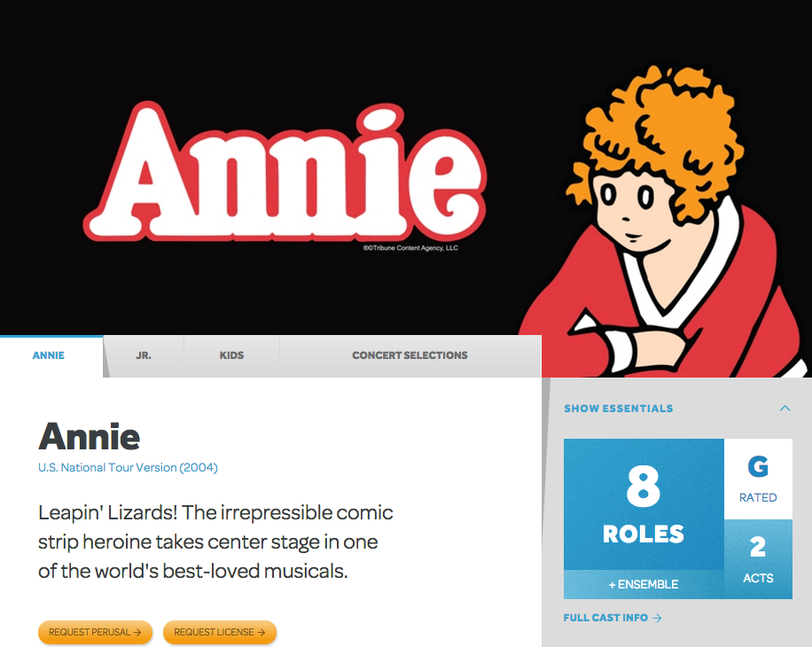
Task: Open the Concert Selections tab
Action: point(410,356)
